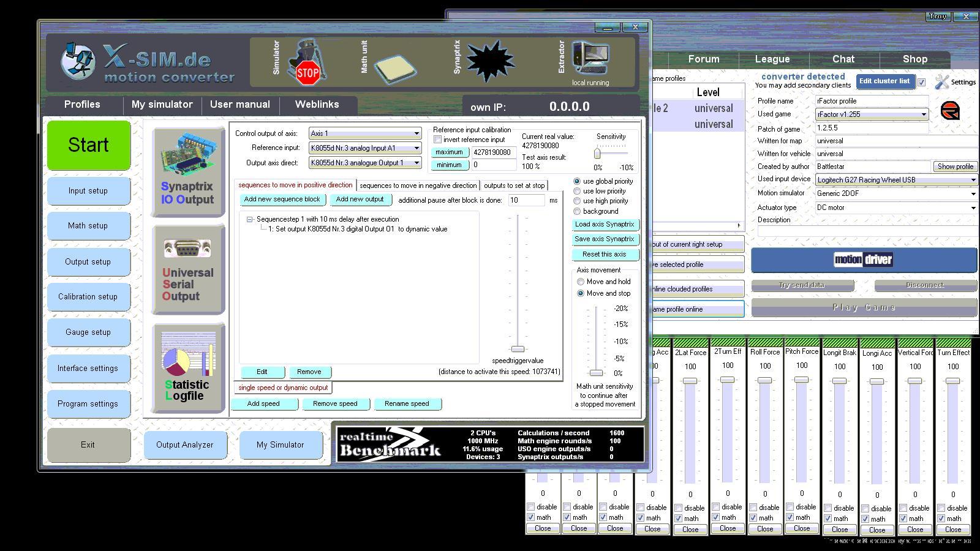980x551 pixels.
Task: Select Move and hold axis movement
Action: (x=581, y=282)
